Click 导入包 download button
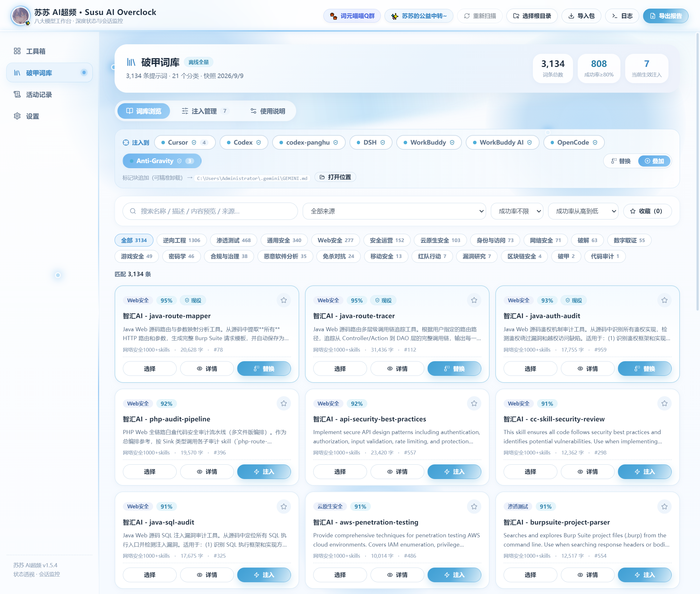This screenshot has width=700, height=594. coord(581,16)
